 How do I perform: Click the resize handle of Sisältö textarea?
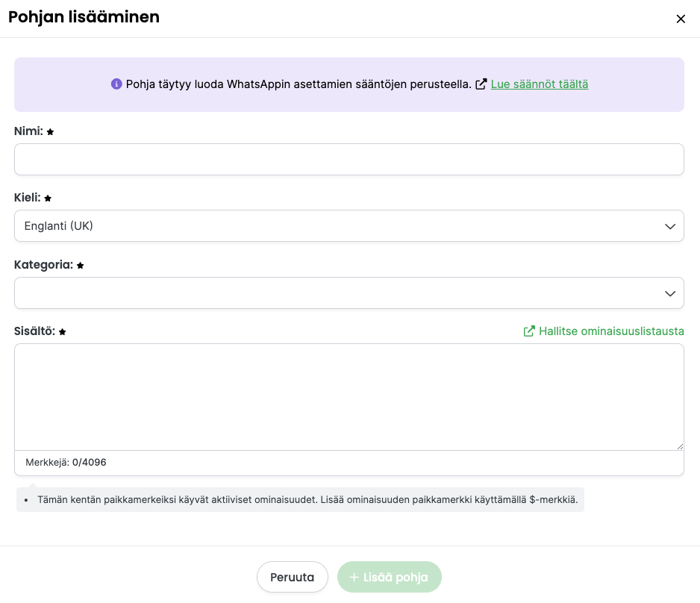click(x=679, y=446)
